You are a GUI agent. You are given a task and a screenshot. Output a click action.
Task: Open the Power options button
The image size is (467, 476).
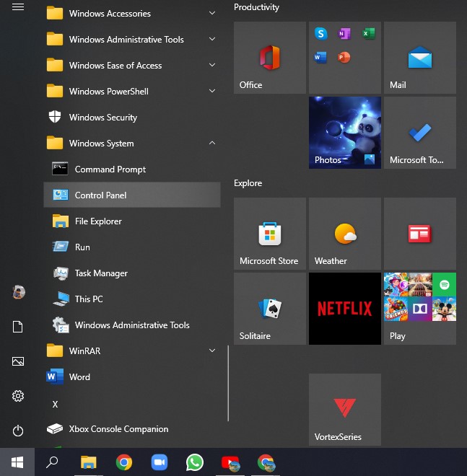pos(18,431)
